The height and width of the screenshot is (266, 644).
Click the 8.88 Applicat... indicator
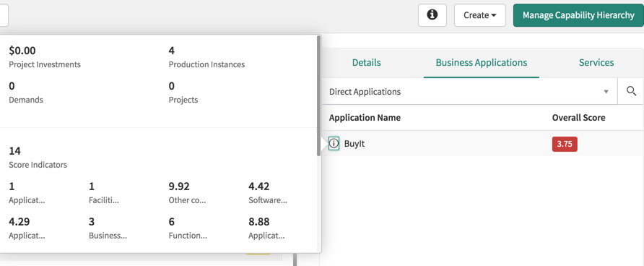click(x=266, y=228)
